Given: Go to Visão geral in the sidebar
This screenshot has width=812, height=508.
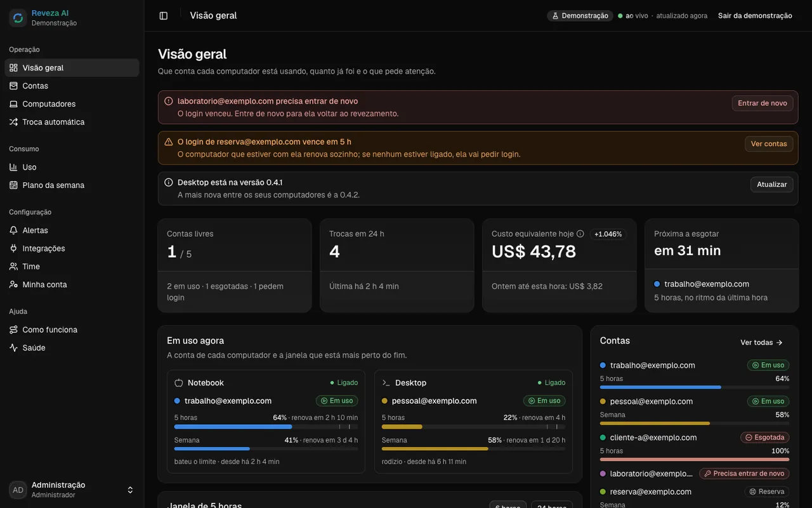Looking at the screenshot, I should [72, 68].
